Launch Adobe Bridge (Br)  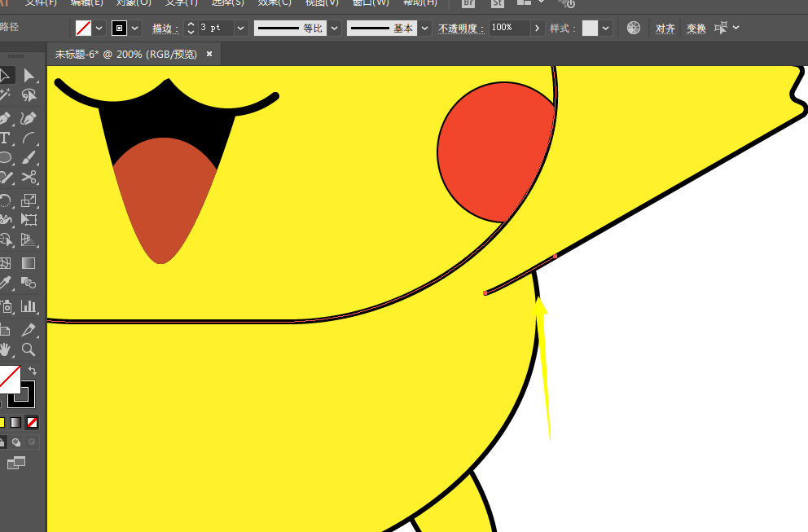tap(468, 2)
